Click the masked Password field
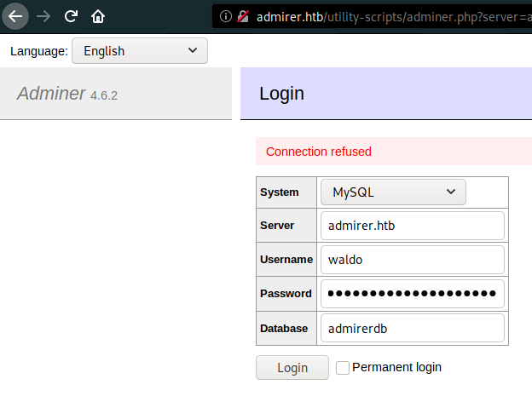Viewport: 532px width, 396px height. (x=413, y=294)
